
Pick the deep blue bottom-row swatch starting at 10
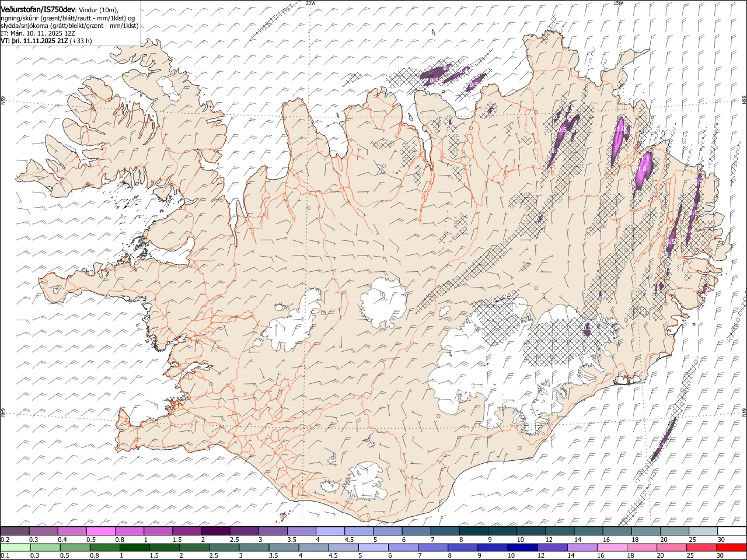(522, 547)
